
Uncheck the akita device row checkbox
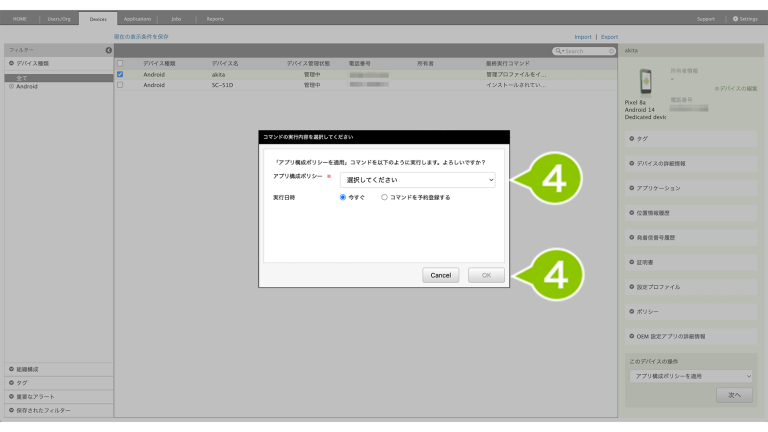click(121, 74)
